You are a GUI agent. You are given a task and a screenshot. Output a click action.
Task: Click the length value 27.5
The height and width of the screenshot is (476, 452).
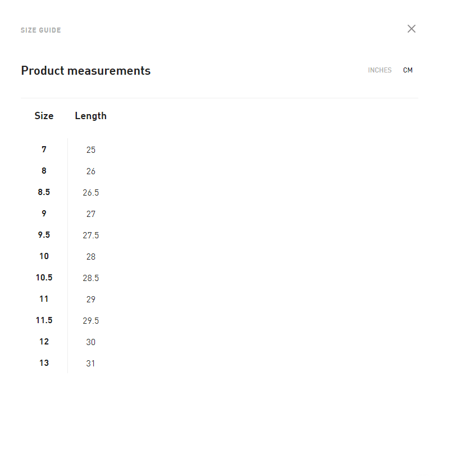tap(90, 235)
